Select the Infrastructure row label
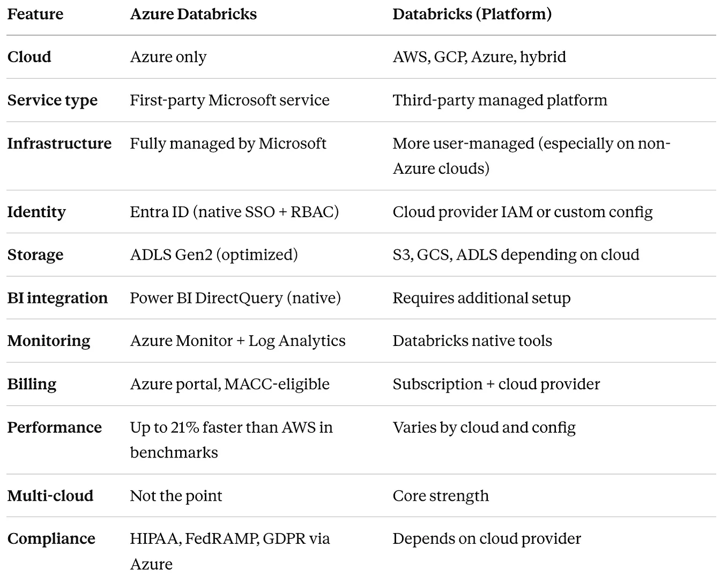 tap(60, 143)
